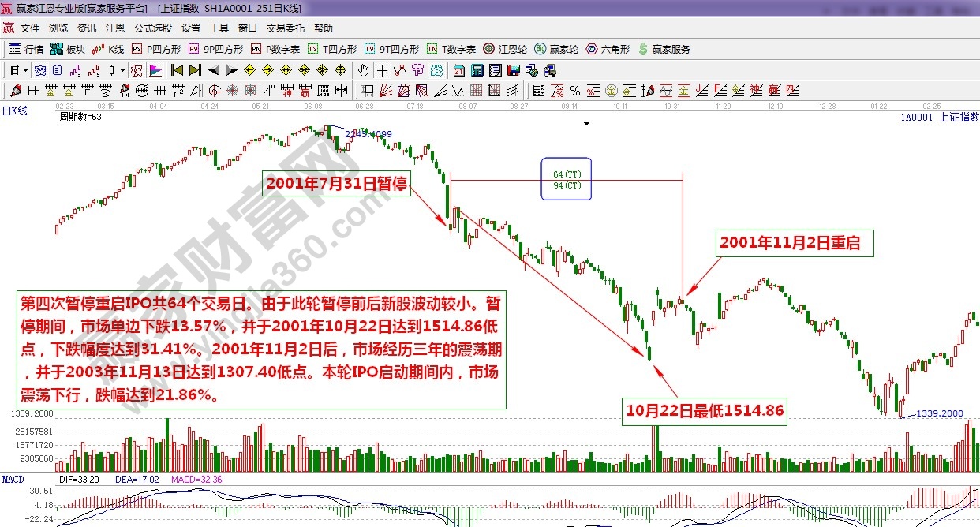
Task: Open the 公式选股 menu
Action: click(152, 28)
